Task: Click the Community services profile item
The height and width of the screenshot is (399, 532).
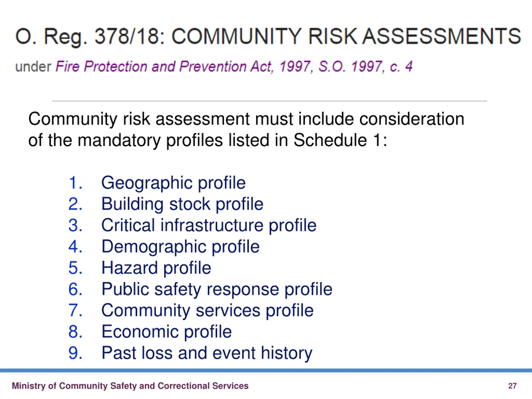Action: (x=207, y=310)
